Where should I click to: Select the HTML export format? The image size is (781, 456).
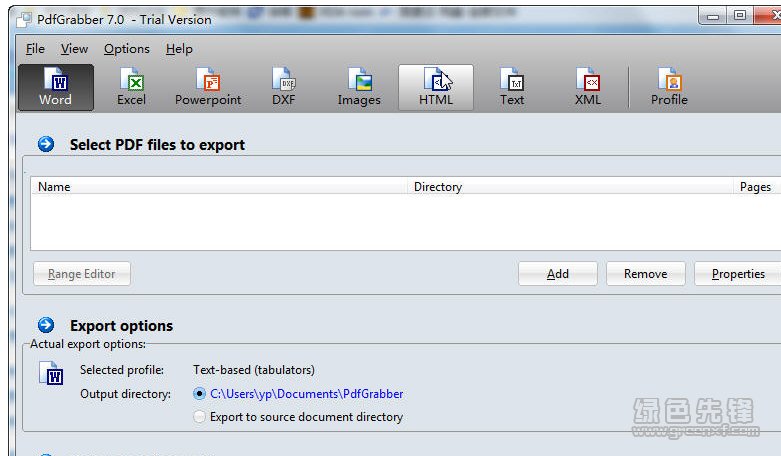tap(436, 88)
